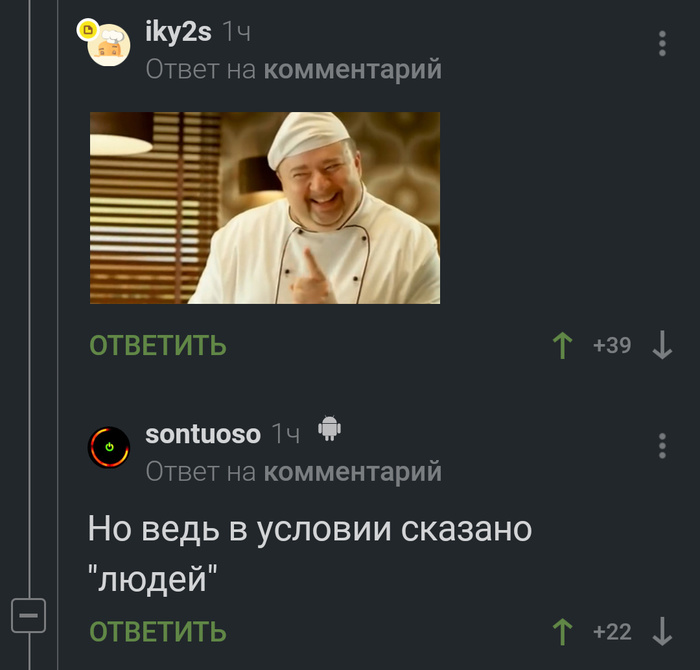This screenshot has height=670, width=700.
Task: Open three-dot menu on iky2s comment
Action: coord(662,44)
